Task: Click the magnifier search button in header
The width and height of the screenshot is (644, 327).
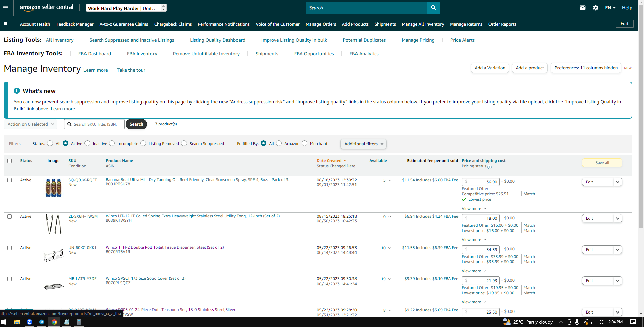Action: (433, 8)
